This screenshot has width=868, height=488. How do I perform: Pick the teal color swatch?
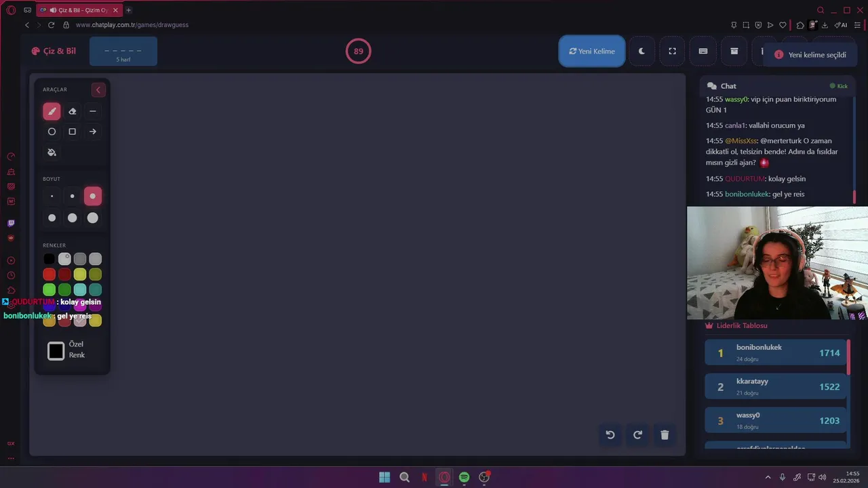tap(96, 290)
